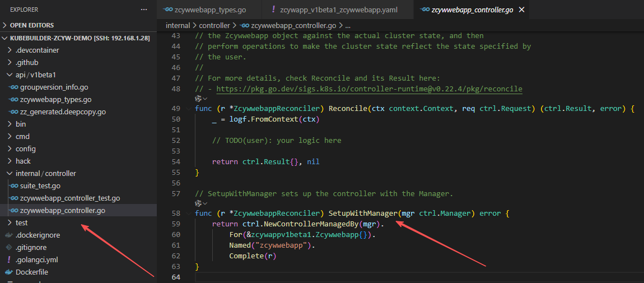Open the pkg.go.dev reconcile link
Image resolution: width=644 pixels, height=283 pixels.
point(369,89)
